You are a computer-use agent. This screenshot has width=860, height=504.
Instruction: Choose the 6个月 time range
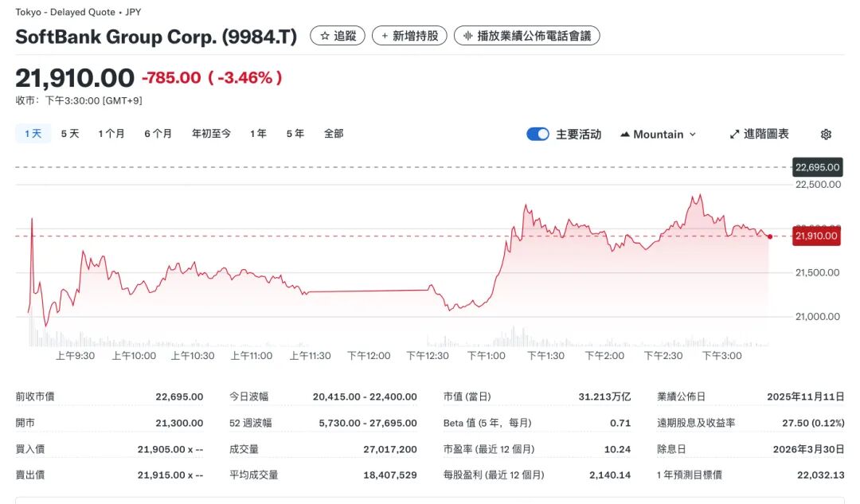coord(158,134)
